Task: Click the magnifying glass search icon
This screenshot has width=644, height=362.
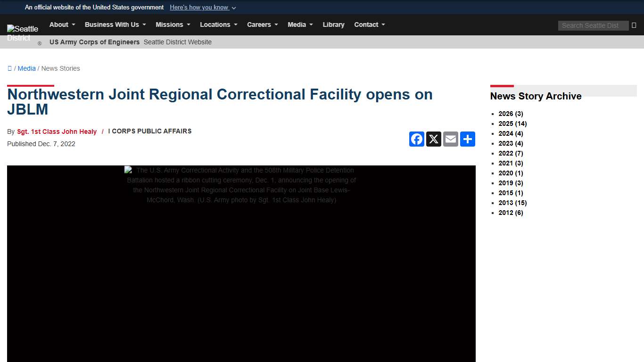Action: click(x=634, y=25)
